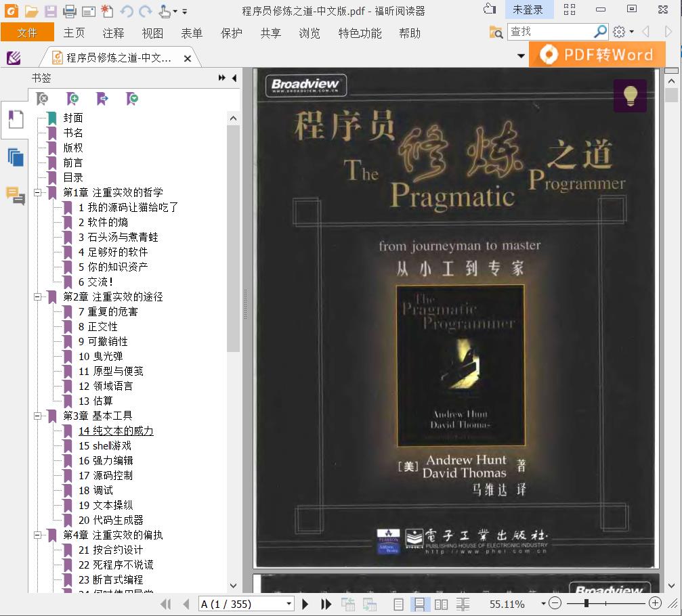Save the document with the floppy icon
This screenshot has height=616, width=682.
tap(50, 11)
